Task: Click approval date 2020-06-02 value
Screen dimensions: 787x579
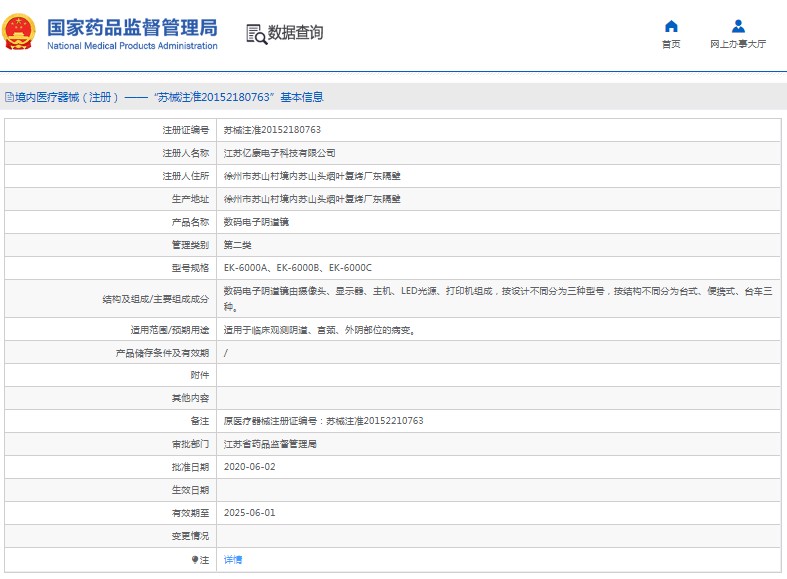Action: tap(249, 467)
